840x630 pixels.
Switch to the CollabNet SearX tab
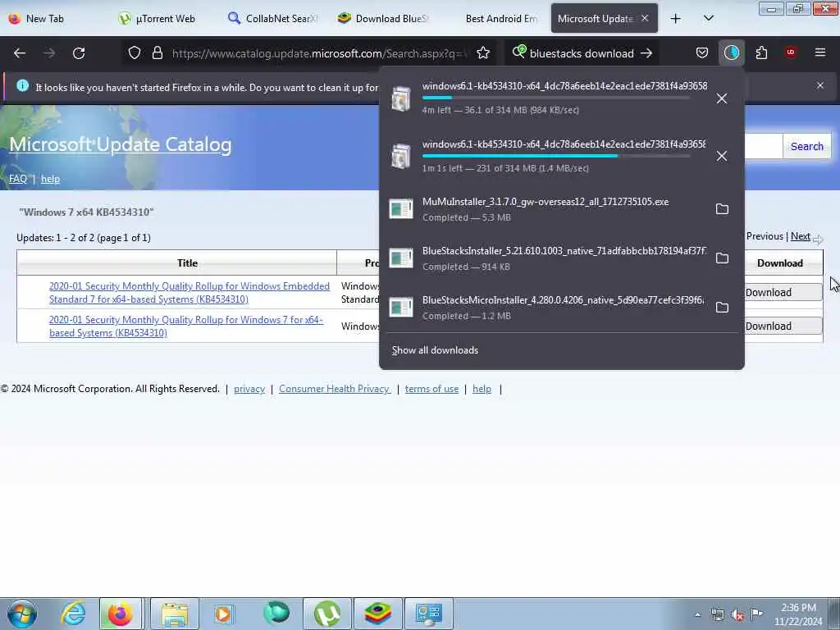(x=273, y=19)
